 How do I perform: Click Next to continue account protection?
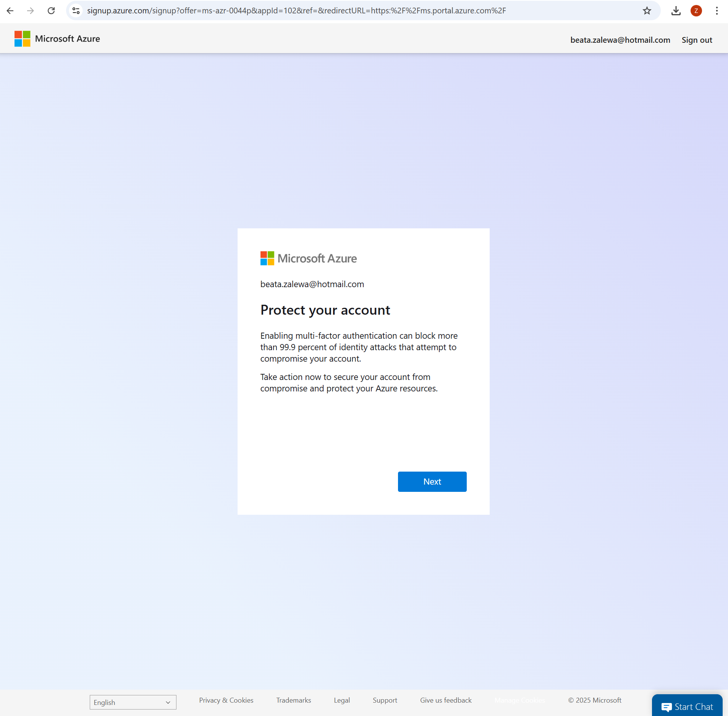(432, 482)
